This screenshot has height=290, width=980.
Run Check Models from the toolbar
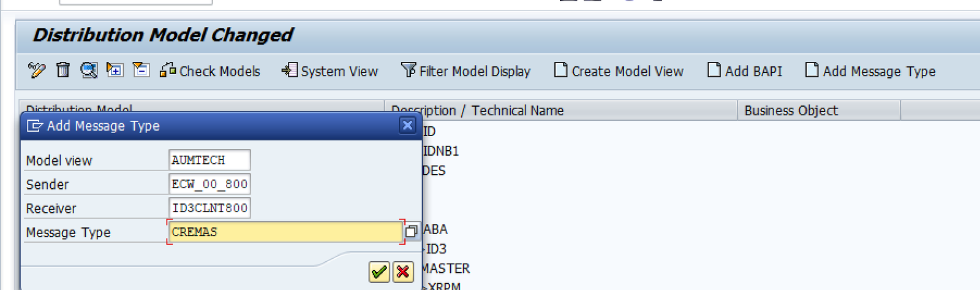pyautogui.click(x=210, y=71)
